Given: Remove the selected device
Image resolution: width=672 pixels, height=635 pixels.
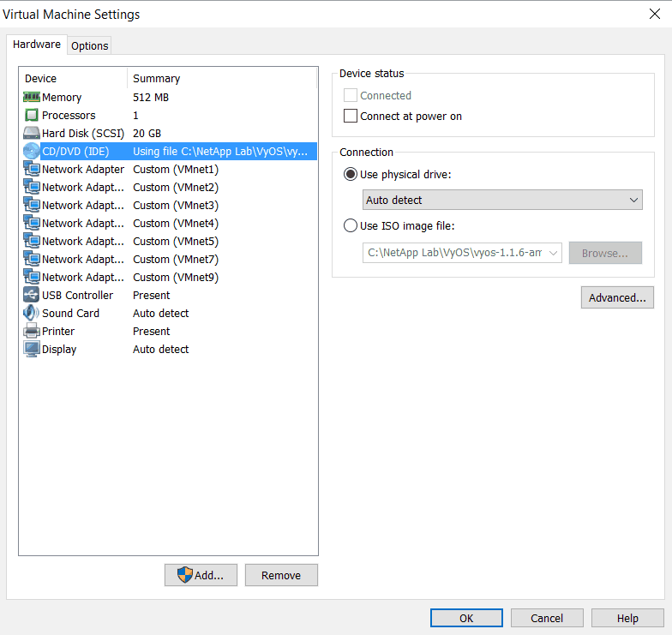Looking at the screenshot, I should point(281,576).
